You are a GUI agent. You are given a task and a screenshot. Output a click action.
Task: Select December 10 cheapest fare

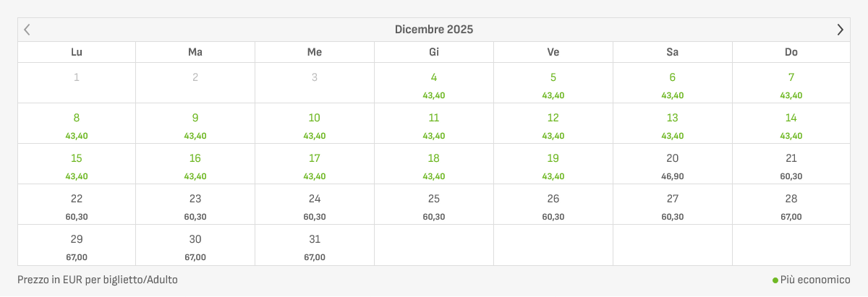[x=315, y=124]
